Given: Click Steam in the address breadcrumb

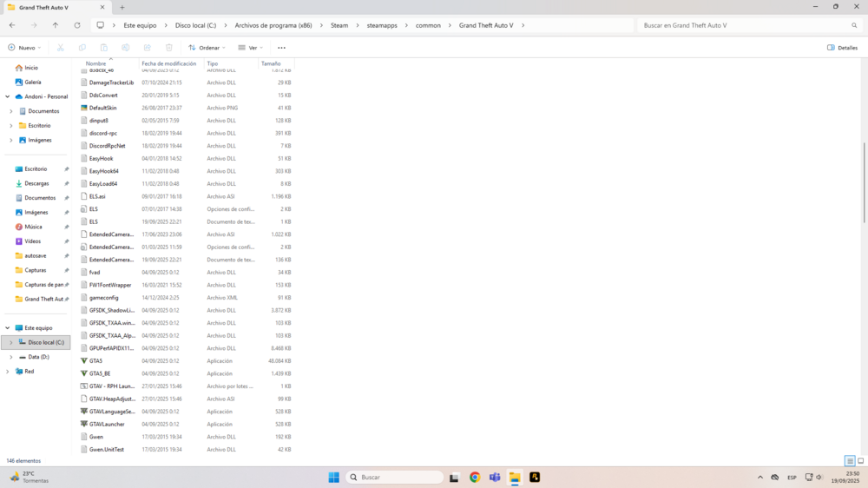Looking at the screenshot, I should click(339, 25).
